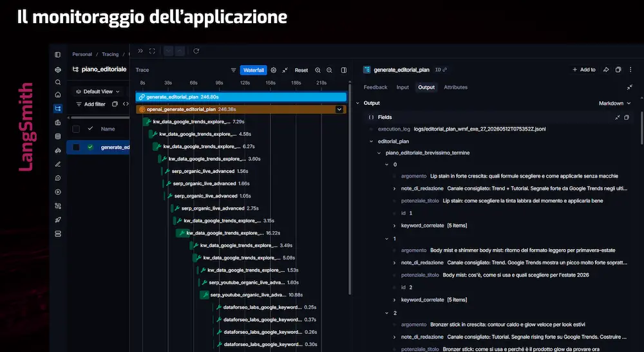The width and height of the screenshot is (644, 352).
Task: Copy the Fields content icon
Action: (627, 117)
